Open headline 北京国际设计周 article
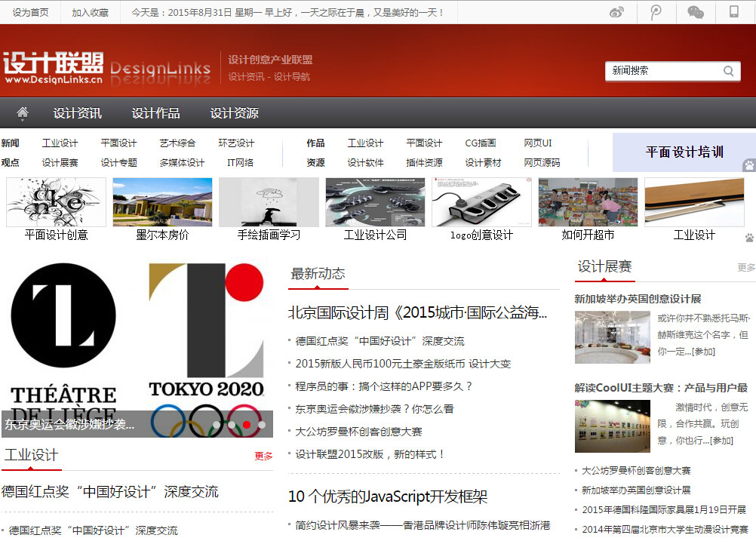 coord(417,313)
